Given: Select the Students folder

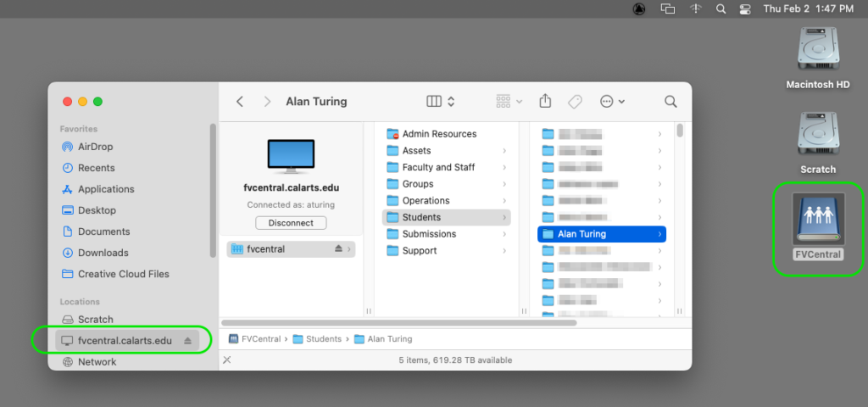Looking at the screenshot, I should click(446, 217).
